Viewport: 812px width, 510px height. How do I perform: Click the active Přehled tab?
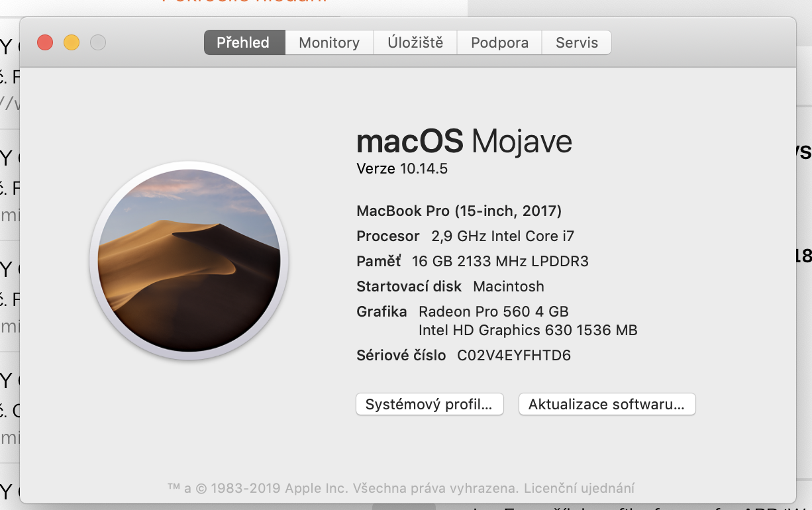click(x=244, y=42)
